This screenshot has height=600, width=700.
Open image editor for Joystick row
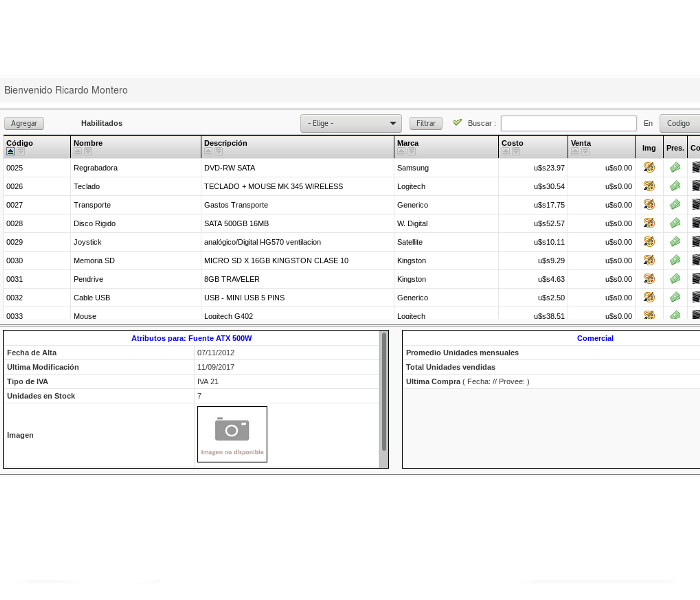[649, 242]
